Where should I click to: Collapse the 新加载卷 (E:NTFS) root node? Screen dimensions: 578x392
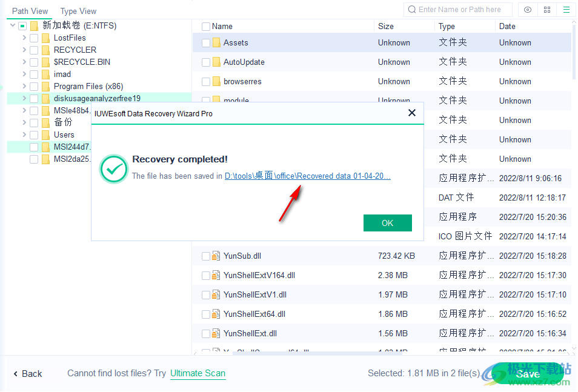pos(13,25)
